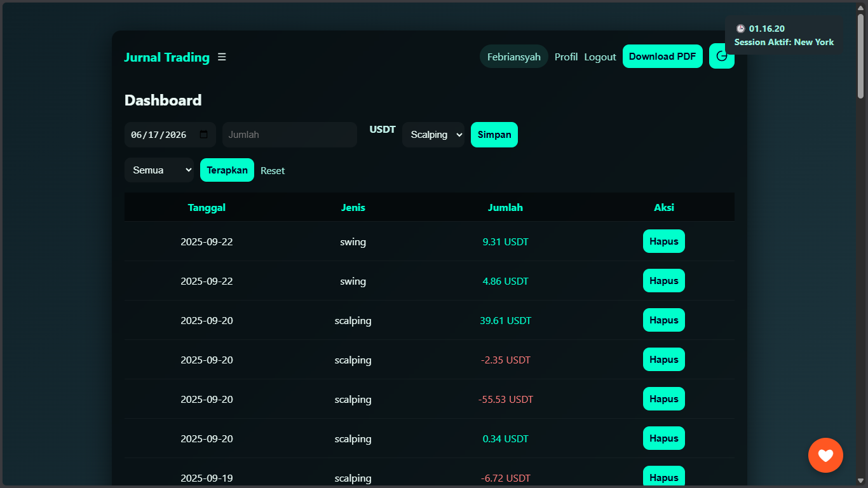Click scalping in the 39.61 USDT row
Image resolution: width=868 pixels, height=488 pixels.
(353, 320)
